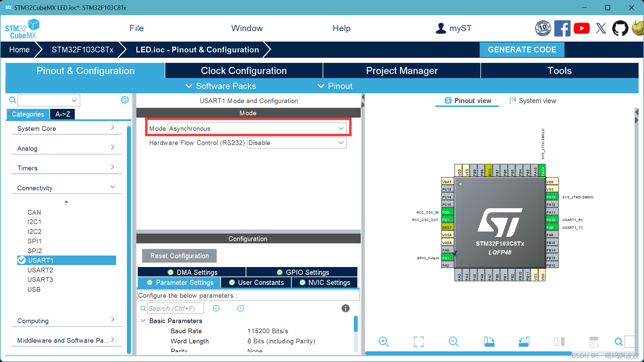Click the STM32F103C8Tx breadcrumb
Image resolution: width=644 pixels, height=362 pixels.
[x=83, y=50]
